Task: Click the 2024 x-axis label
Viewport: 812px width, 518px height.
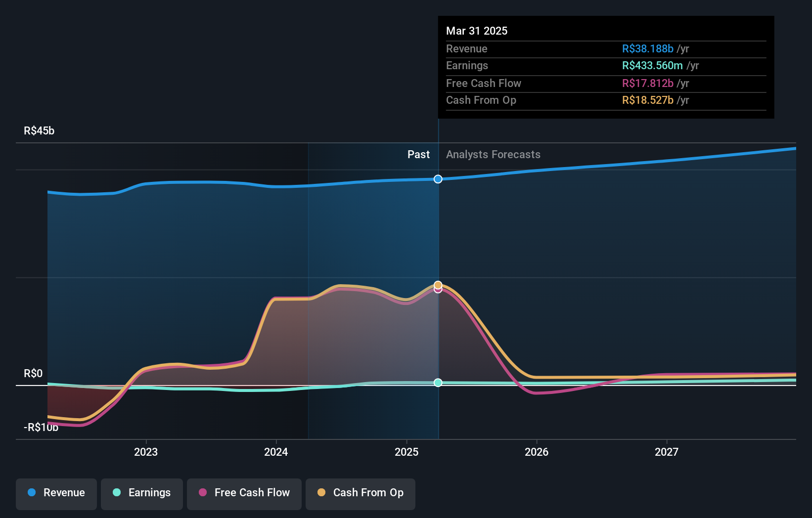Action: 276,452
